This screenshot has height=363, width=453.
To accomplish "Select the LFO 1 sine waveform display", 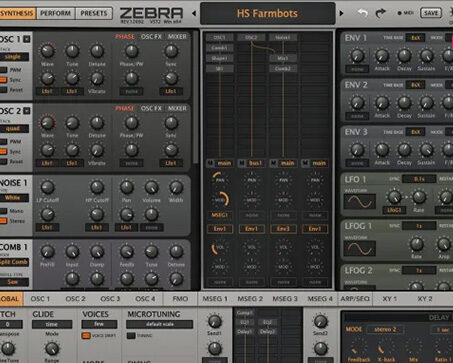I will pos(360,202).
